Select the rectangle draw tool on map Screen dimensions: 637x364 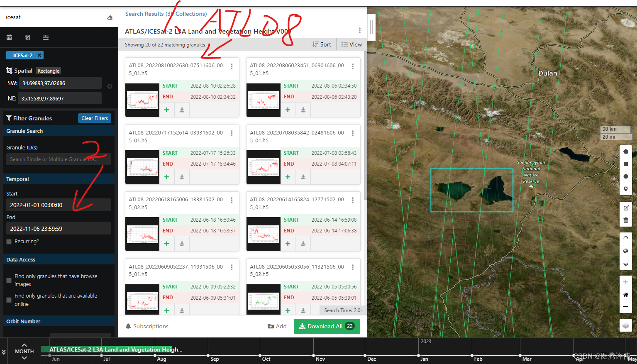click(x=626, y=164)
